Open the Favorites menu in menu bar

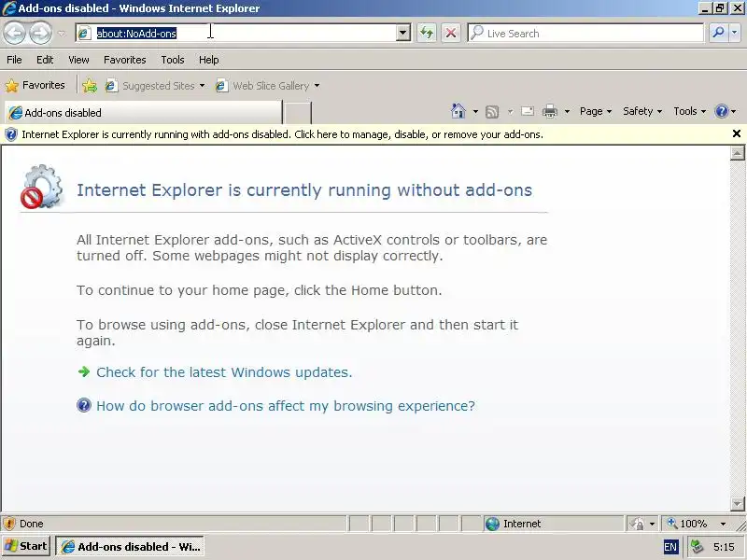[x=125, y=60]
